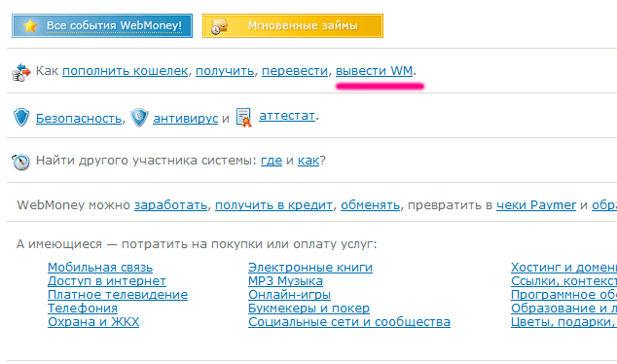Screen dimensions: 617x364
Task: Open the Цветы, подарки link
Action: tap(563, 321)
